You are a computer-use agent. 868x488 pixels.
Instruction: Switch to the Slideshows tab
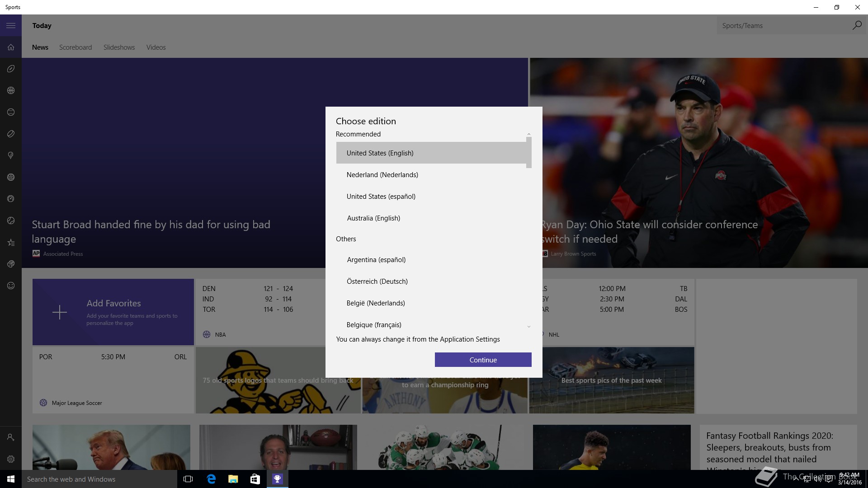(119, 47)
